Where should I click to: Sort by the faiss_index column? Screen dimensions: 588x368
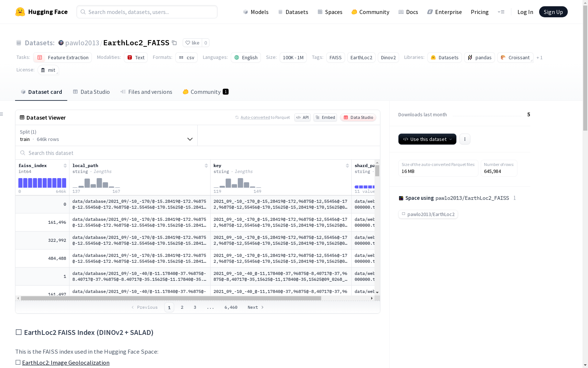pos(65,166)
